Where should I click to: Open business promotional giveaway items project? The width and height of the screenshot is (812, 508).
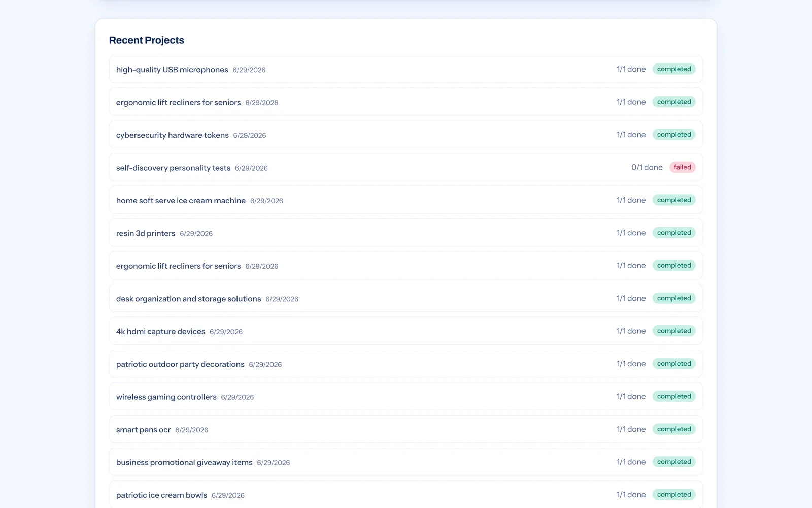tap(405, 462)
